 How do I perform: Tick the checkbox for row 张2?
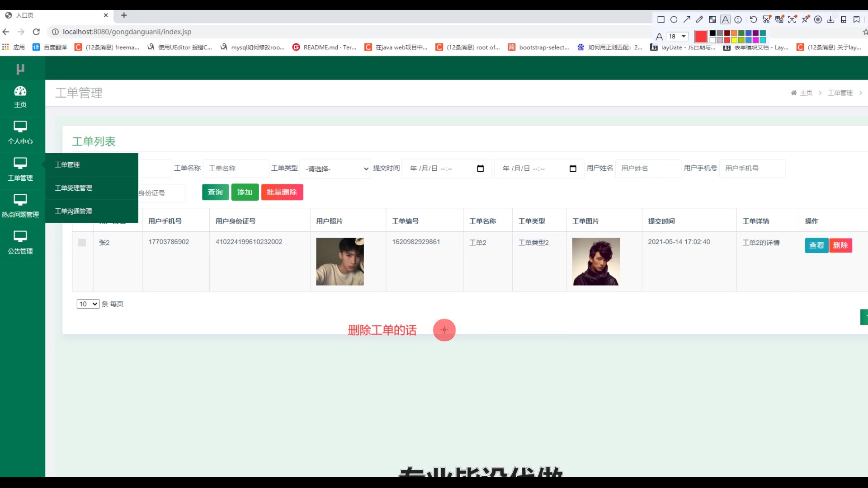[x=82, y=243]
